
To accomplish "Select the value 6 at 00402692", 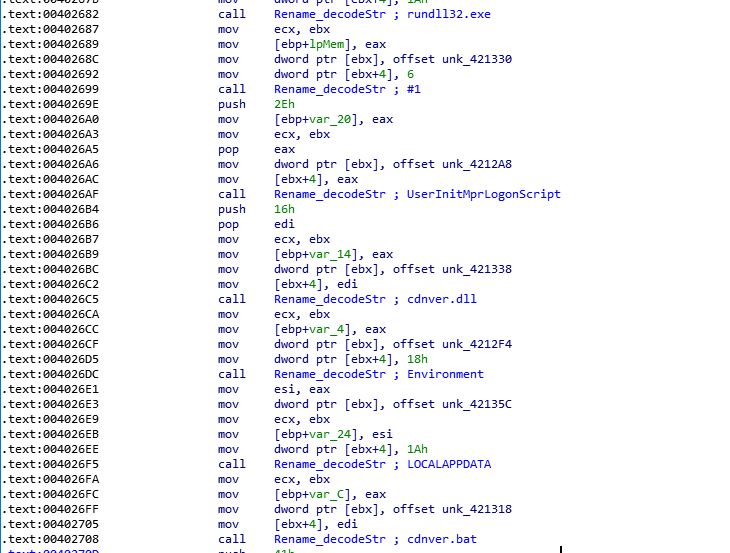I will coord(410,74).
